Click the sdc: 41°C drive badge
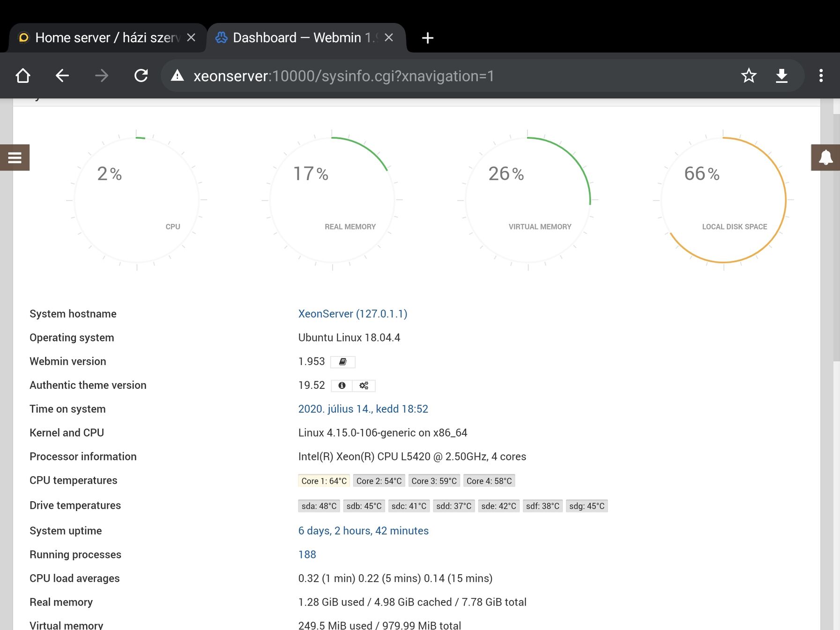The image size is (840, 630). (x=409, y=506)
